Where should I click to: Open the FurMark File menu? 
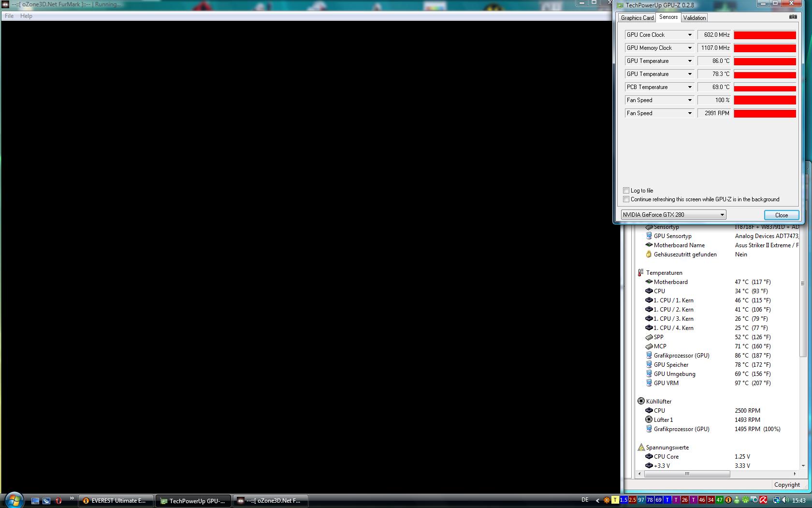(9, 16)
